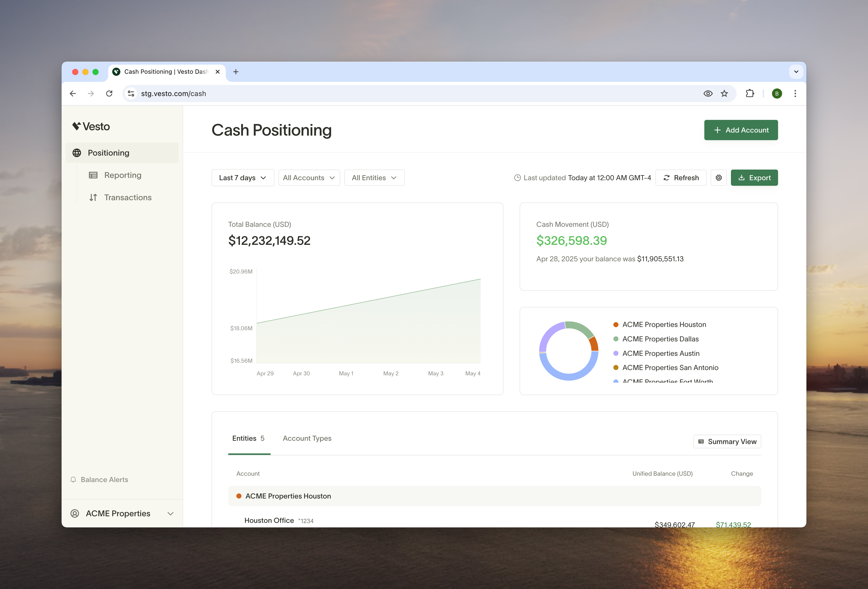Viewport: 868px width, 589px height.
Task: Click the ACME Properties Houston orange legend dot
Action: [x=616, y=324]
